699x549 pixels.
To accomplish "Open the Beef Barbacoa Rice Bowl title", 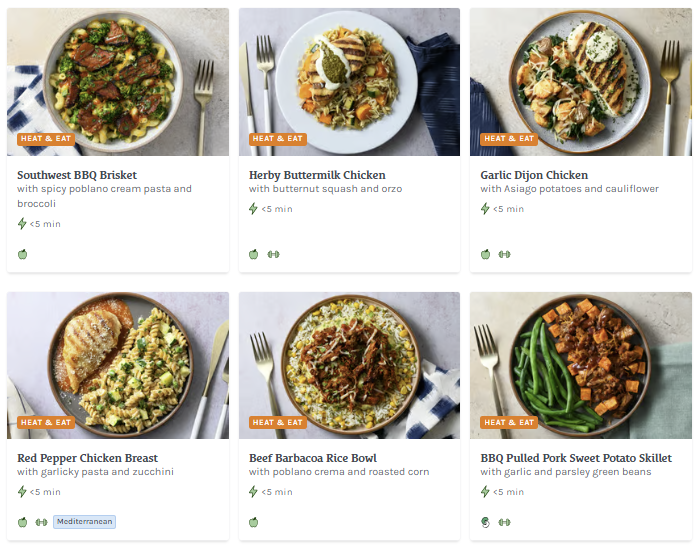I will pos(313,459).
